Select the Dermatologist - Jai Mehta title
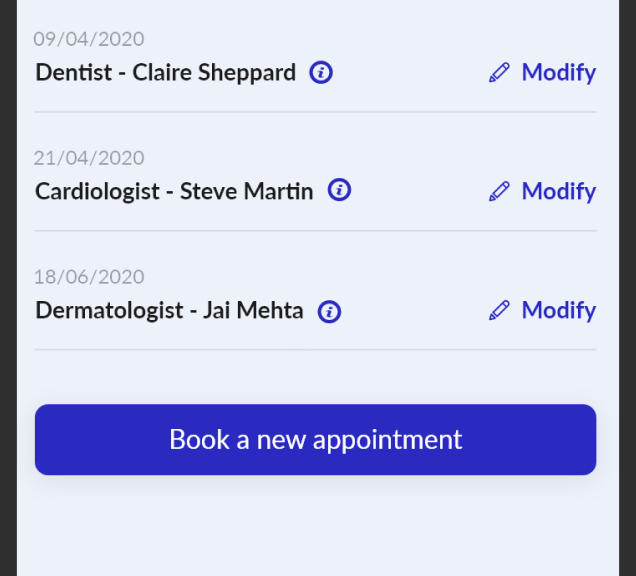 pos(170,311)
